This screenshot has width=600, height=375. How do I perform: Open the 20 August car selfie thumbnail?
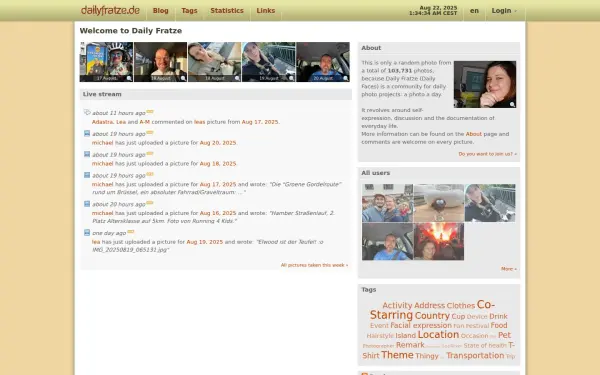point(323,62)
